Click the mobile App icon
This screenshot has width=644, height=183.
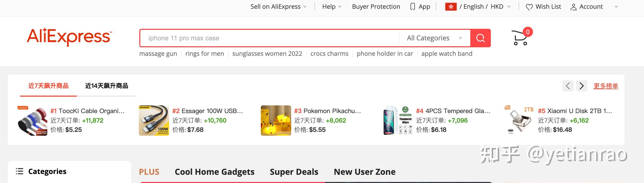pyautogui.click(x=412, y=6)
